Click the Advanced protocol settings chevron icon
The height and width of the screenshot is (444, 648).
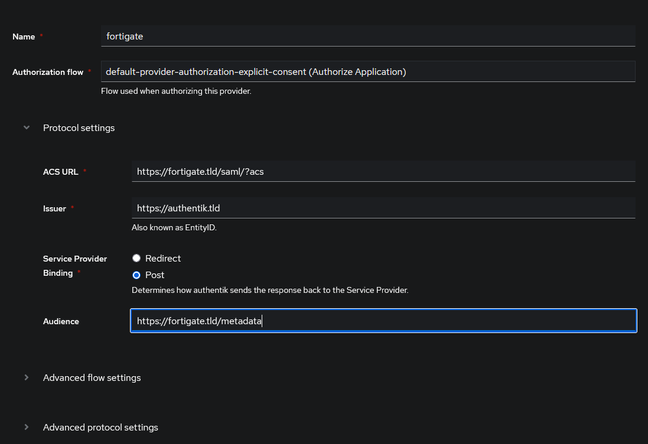tap(27, 427)
